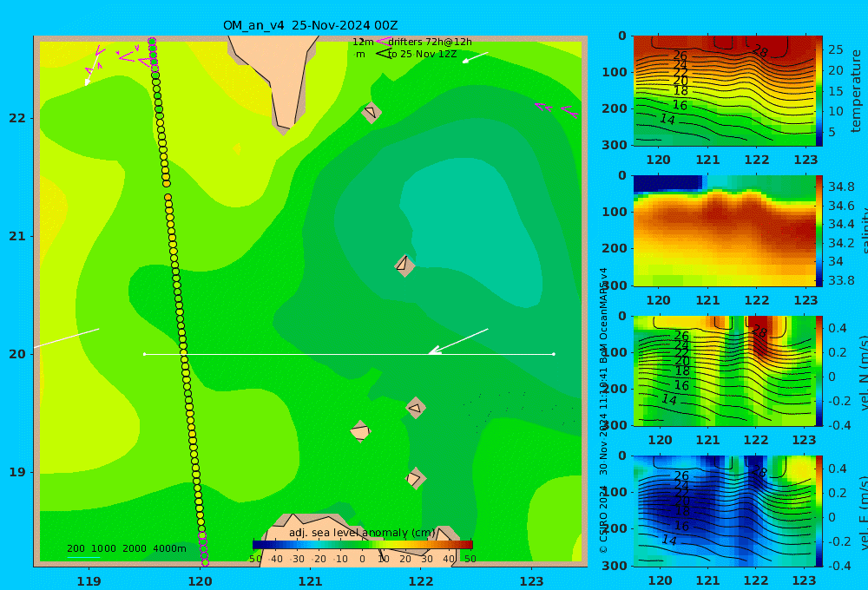
Task: Click the black arrow symbol in the legend
Action: 383,54
